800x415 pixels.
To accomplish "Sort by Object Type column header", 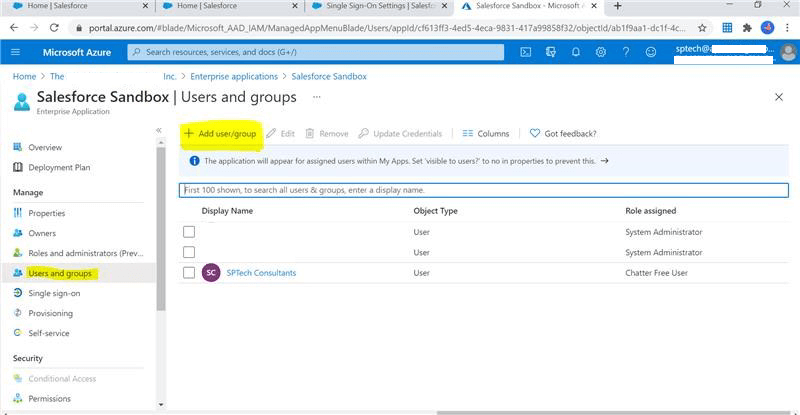I will [435, 211].
